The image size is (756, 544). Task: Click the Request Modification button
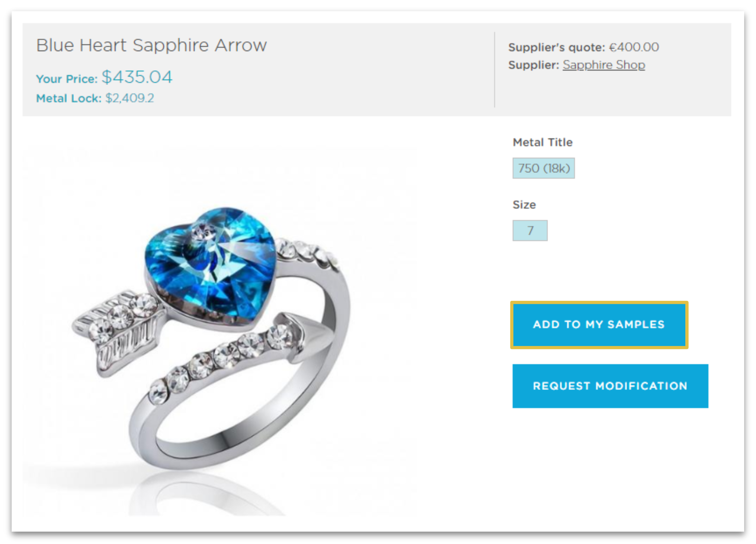coord(610,386)
